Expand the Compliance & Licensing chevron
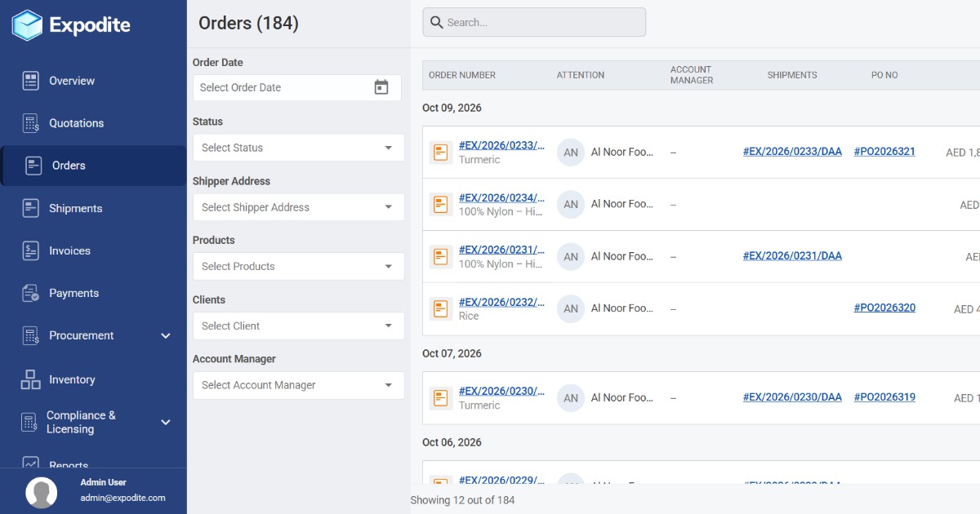 (x=166, y=423)
